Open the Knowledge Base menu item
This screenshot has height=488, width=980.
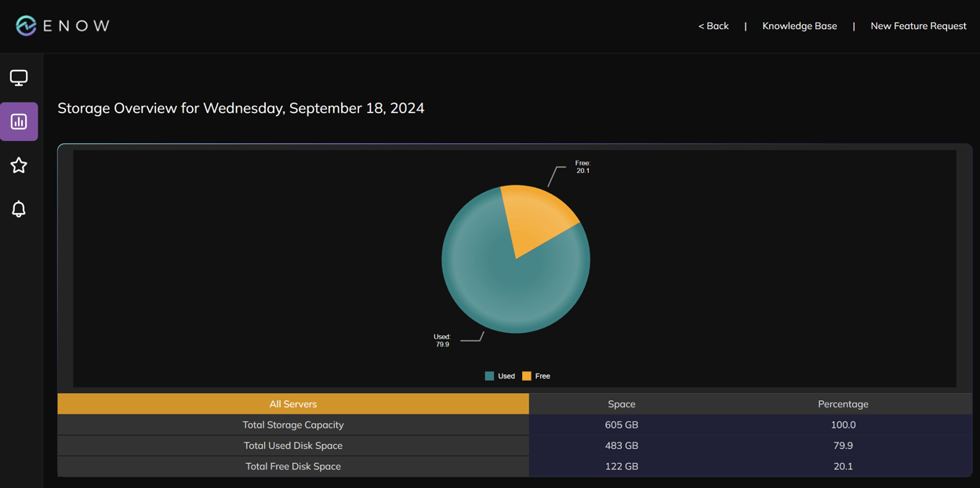(800, 25)
